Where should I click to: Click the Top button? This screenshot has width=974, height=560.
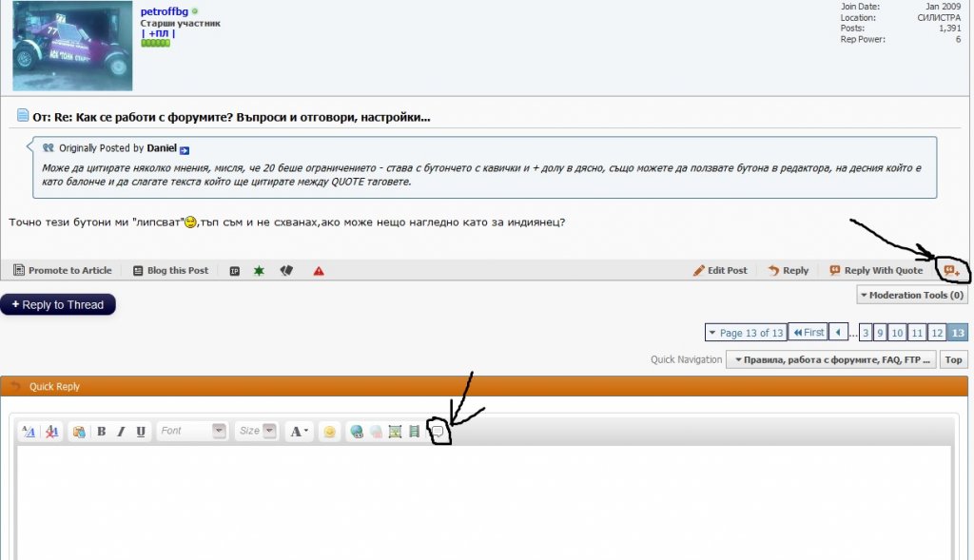pyautogui.click(x=953, y=359)
